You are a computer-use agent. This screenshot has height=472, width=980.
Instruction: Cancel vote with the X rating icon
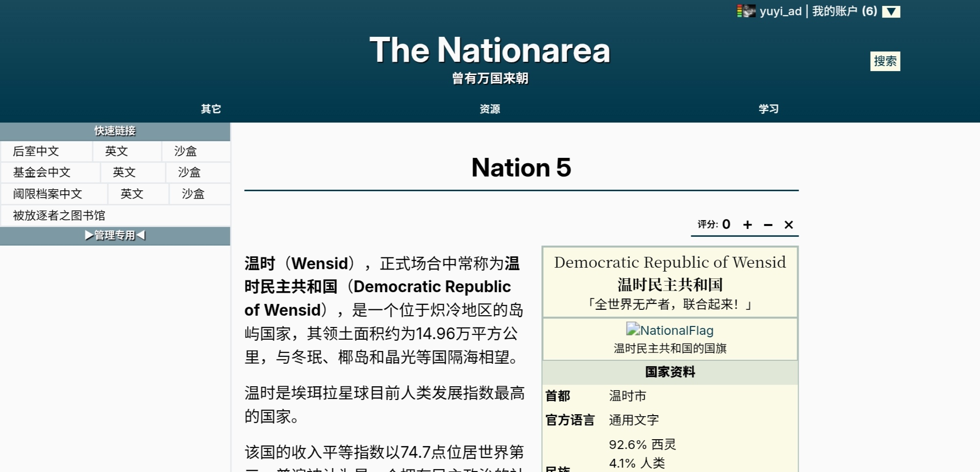click(788, 224)
